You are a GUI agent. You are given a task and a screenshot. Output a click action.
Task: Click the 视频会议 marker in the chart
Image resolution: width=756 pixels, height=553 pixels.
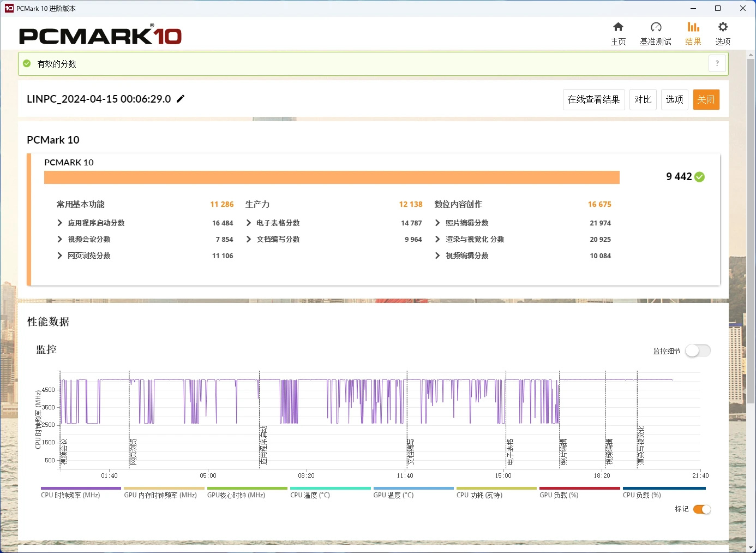pos(64,452)
